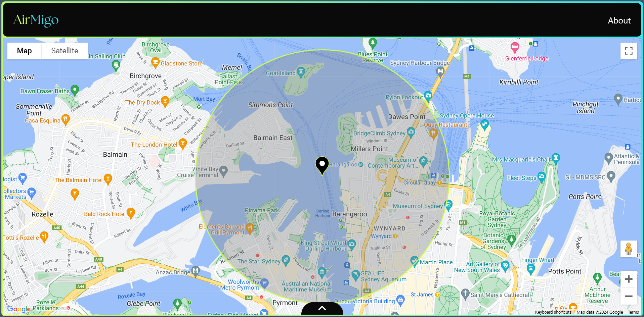Switch to Map view
Screen dimensions: 644x317
point(24,51)
